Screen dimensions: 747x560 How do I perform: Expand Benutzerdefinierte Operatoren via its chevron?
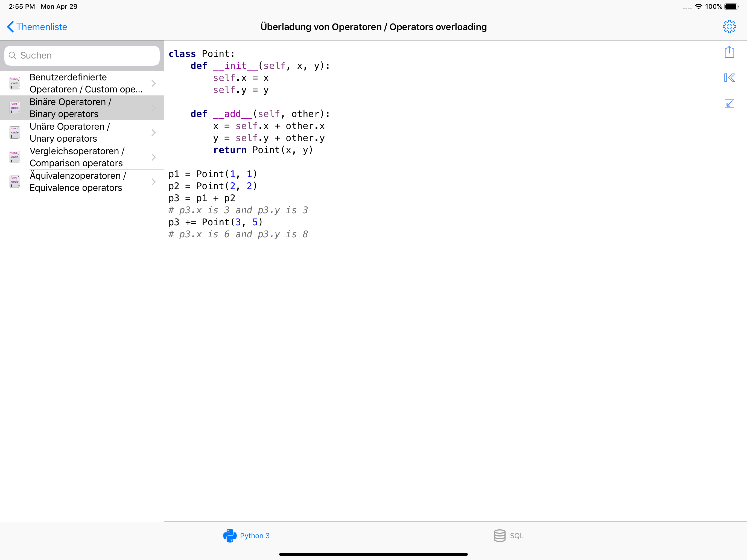[154, 83]
